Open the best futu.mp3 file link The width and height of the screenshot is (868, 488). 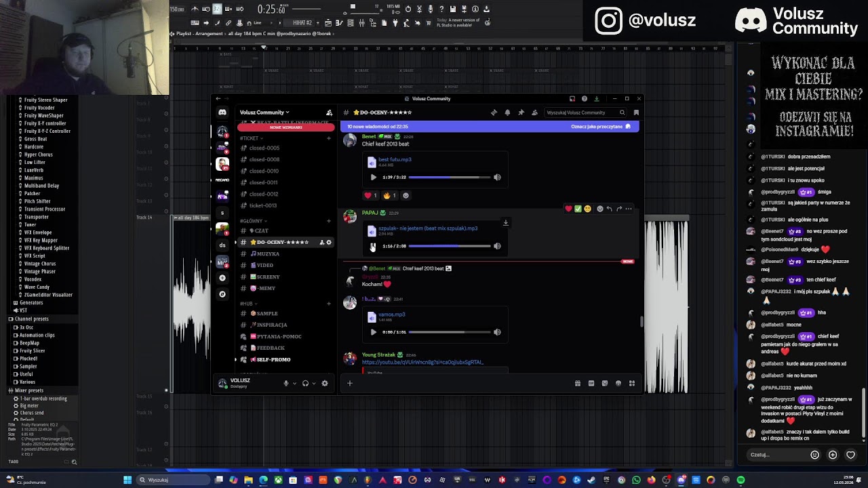tap(395, 160)
